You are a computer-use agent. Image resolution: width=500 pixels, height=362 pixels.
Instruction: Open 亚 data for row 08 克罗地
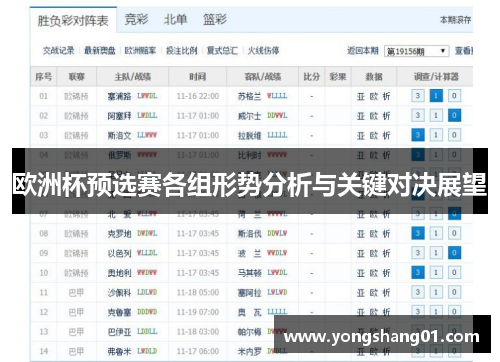[361, 234]
